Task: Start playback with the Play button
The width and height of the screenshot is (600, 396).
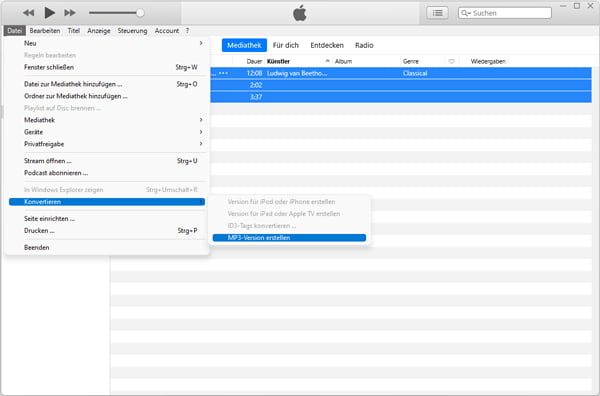Action: (49, 13)
